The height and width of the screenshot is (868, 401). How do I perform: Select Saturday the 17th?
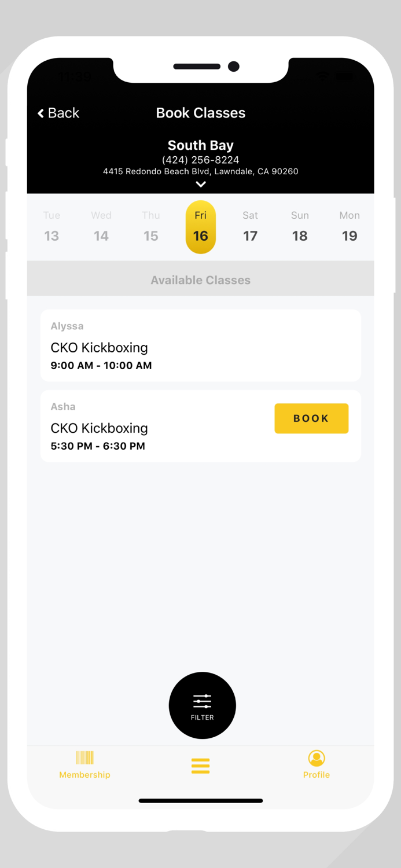click(250, 227)
